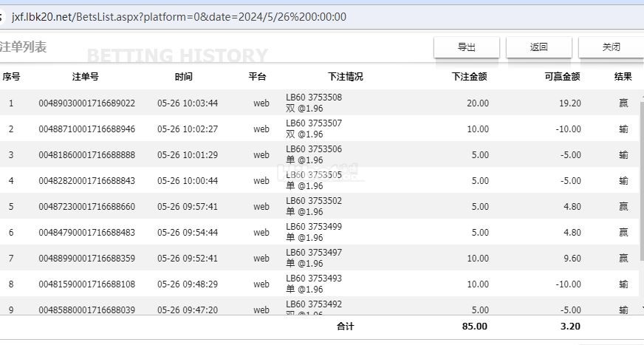Image resolution: width=644 pixels, height=345 pixels.
Task: Select bet number 00482820001716688843
Action: [x=86, y=181]
